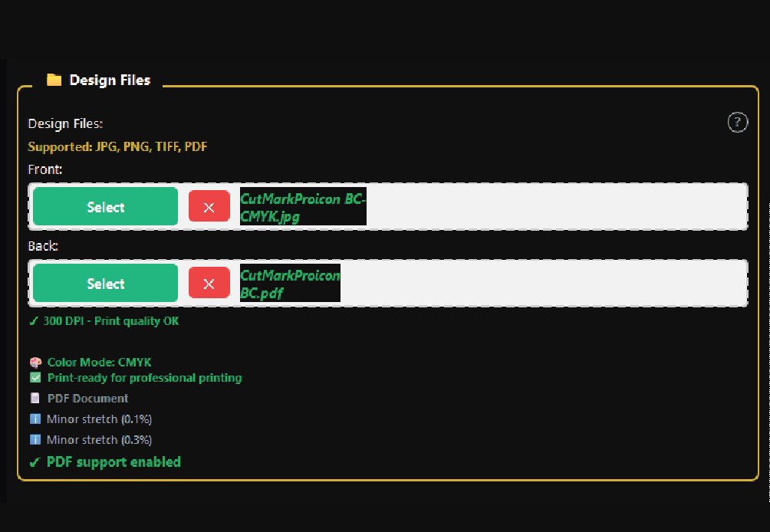Remove the Back file with red X
770x532 pixels.
[209, 284]
